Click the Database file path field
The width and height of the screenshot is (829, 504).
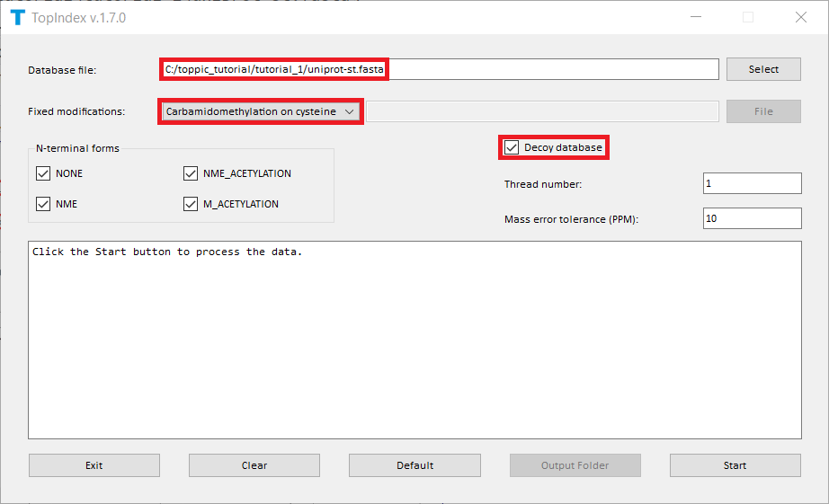(x=439, y=69)
